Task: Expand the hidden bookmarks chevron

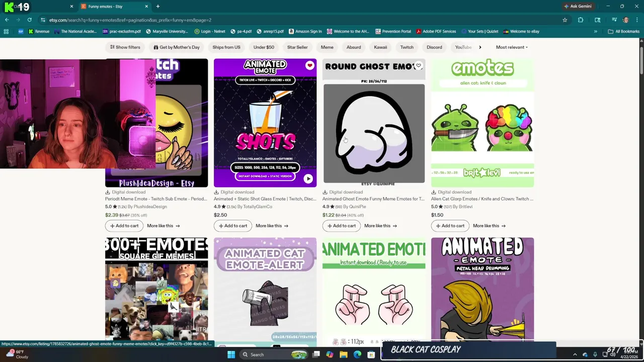Action: point(595,31)
